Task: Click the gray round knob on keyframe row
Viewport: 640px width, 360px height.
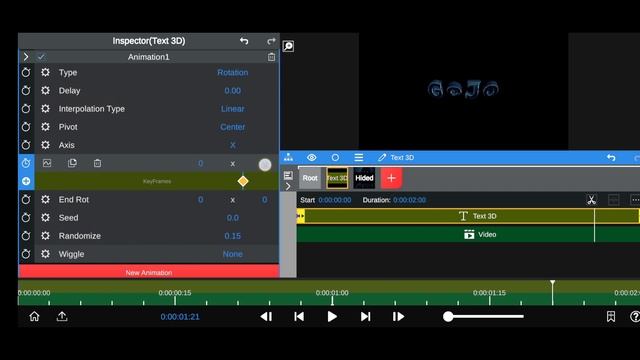Action: pos(265,164)
